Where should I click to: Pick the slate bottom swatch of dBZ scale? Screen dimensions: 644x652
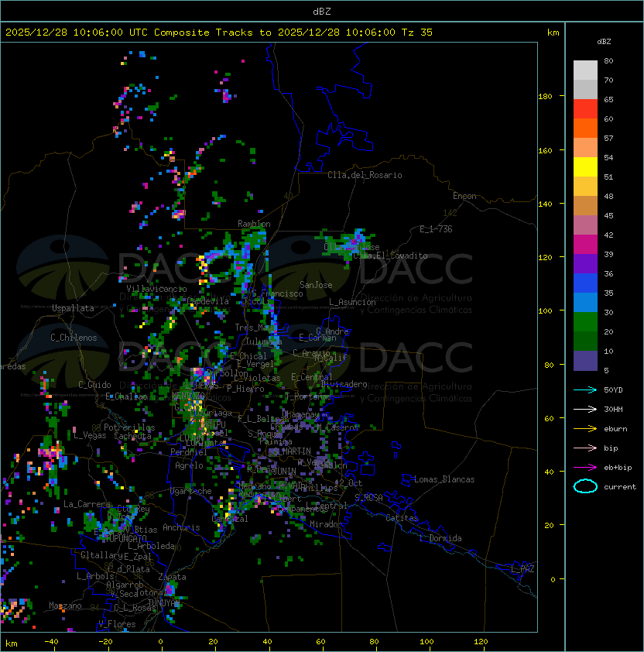585,361
